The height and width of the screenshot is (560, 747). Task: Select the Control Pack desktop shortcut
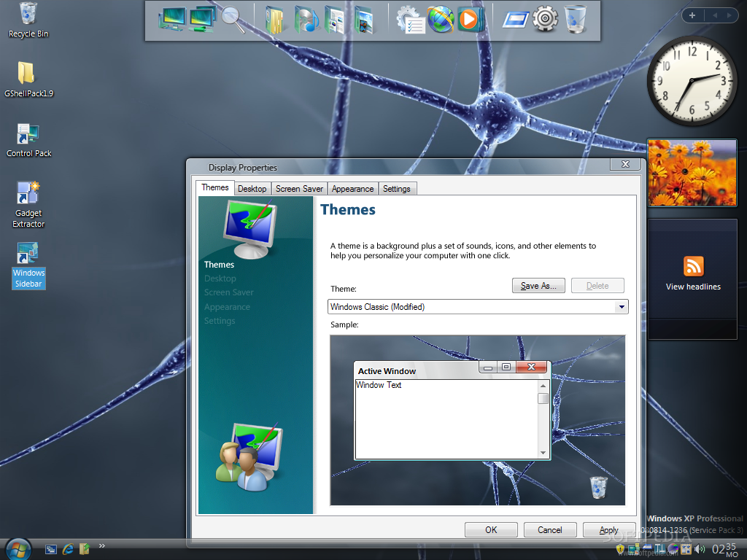tap(28, 140)
